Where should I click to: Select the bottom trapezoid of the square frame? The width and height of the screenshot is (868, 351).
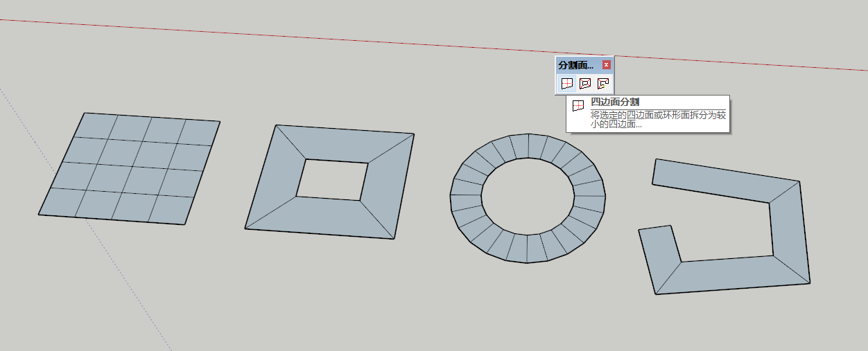pyautogui.click(x=320, y=216)
